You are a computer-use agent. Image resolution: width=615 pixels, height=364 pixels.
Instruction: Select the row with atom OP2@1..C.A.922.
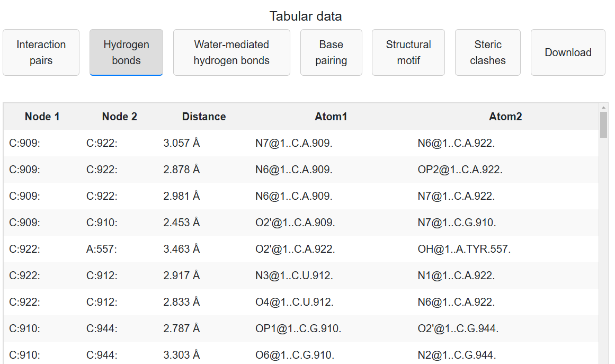click(x=301, y=170)
